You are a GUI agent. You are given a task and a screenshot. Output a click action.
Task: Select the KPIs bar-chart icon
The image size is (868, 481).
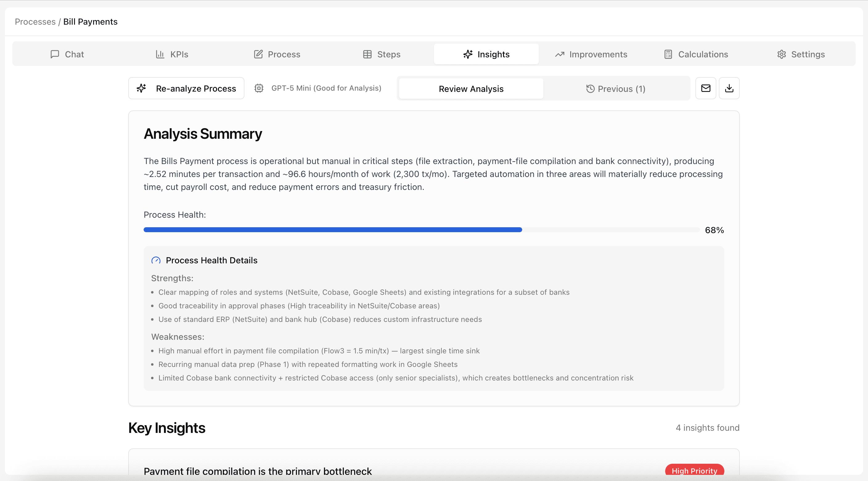pos(161,54)
